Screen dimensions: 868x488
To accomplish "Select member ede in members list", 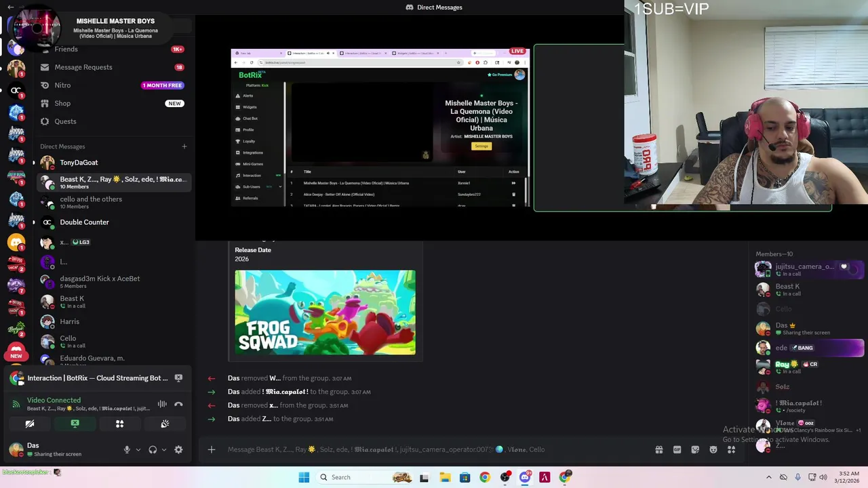I will click(x=809, y=348).
